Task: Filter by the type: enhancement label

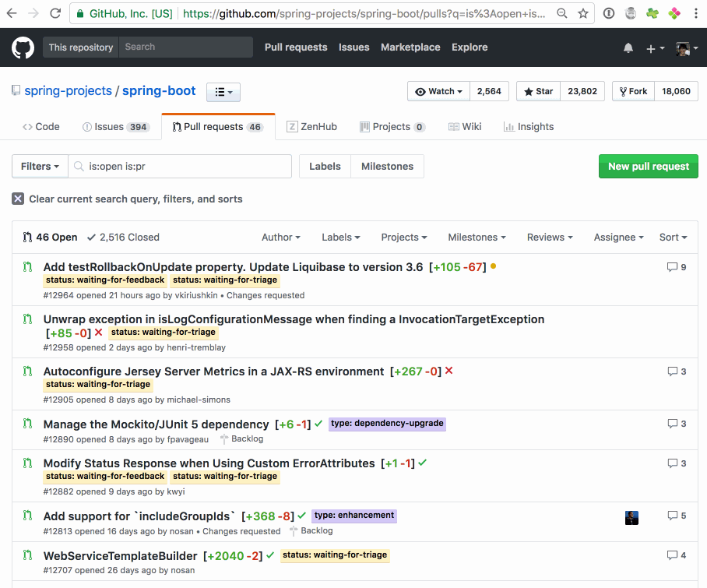Action: coord(354,516)
